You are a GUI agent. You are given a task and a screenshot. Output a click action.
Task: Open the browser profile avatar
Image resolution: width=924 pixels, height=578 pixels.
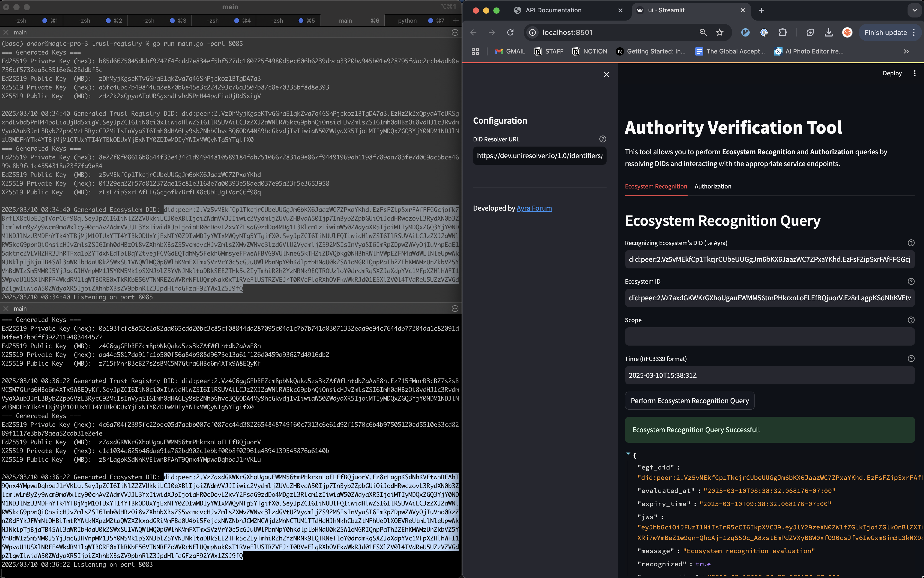pyautogui.click(x=847, y=32)
